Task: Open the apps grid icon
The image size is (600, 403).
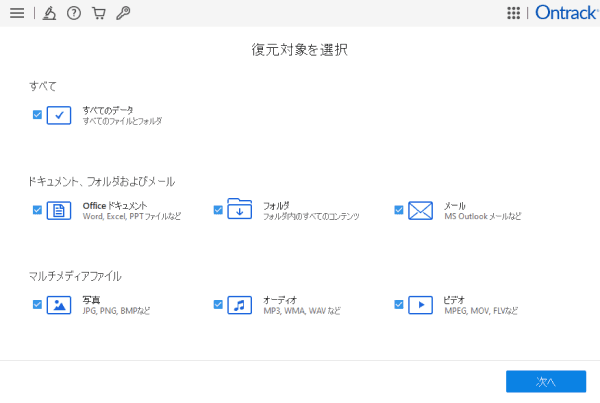Action: point(514,13)
